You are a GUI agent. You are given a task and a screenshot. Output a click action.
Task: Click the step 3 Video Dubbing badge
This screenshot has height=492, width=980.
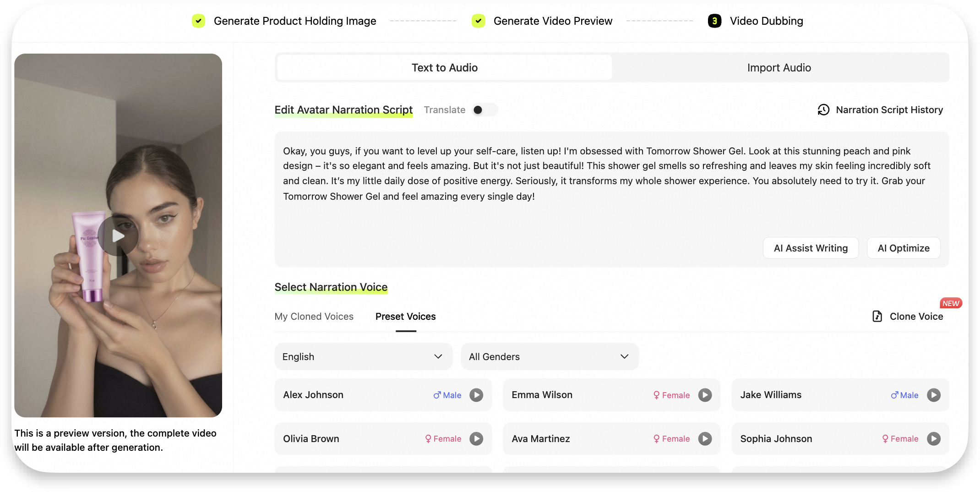[x=714, y=21]
